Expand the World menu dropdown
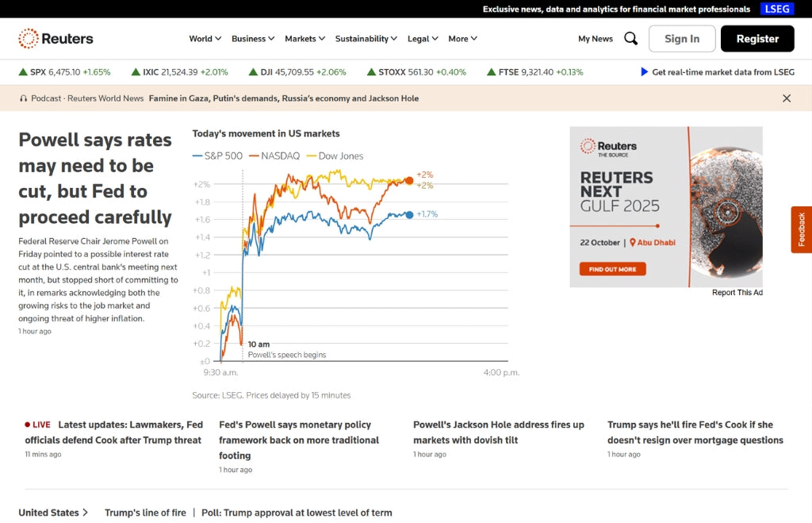Screen dimensions: 812x523 pyautogui.click(x=205, y=38)
